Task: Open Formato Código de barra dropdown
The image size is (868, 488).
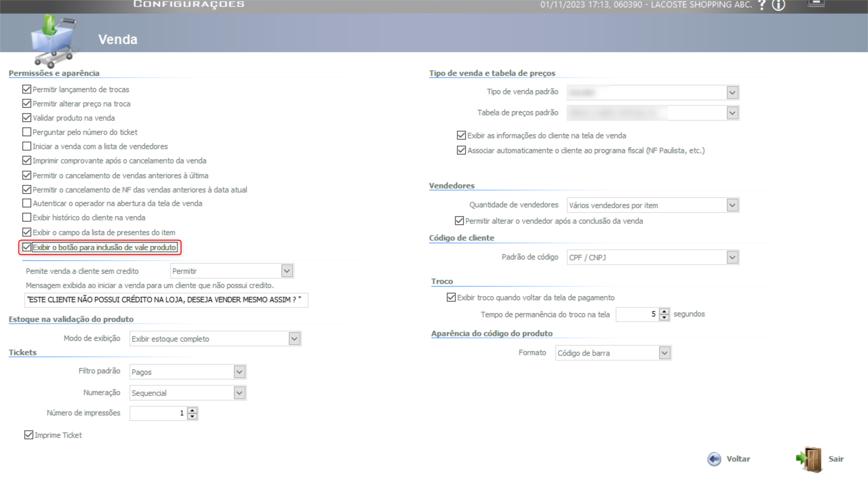Action: tap(664, 353)
